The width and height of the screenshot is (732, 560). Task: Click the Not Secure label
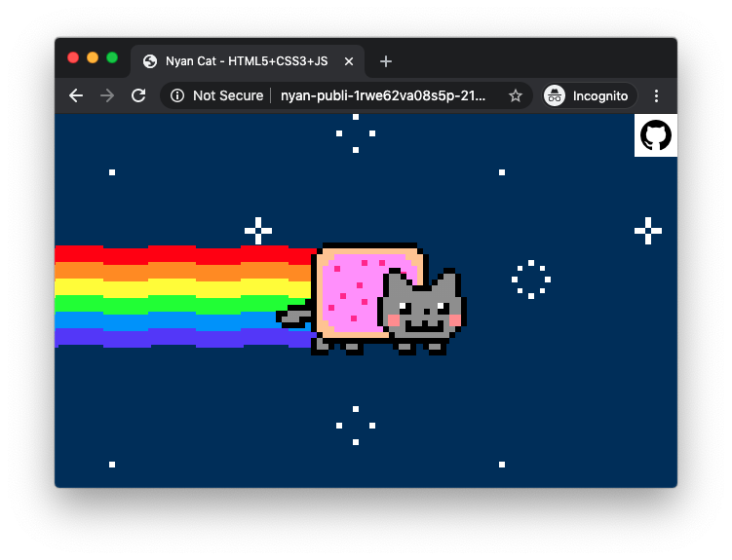(228, 95)
